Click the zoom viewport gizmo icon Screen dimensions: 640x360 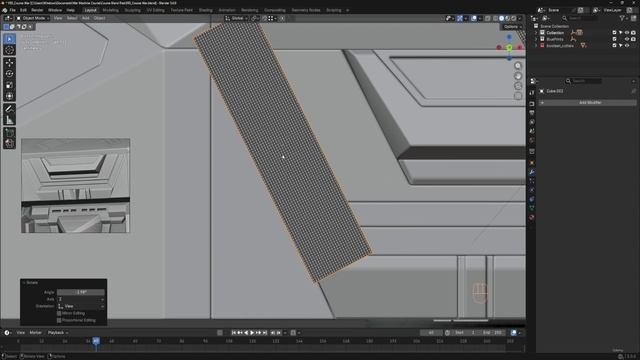click(x=518, y=66)
